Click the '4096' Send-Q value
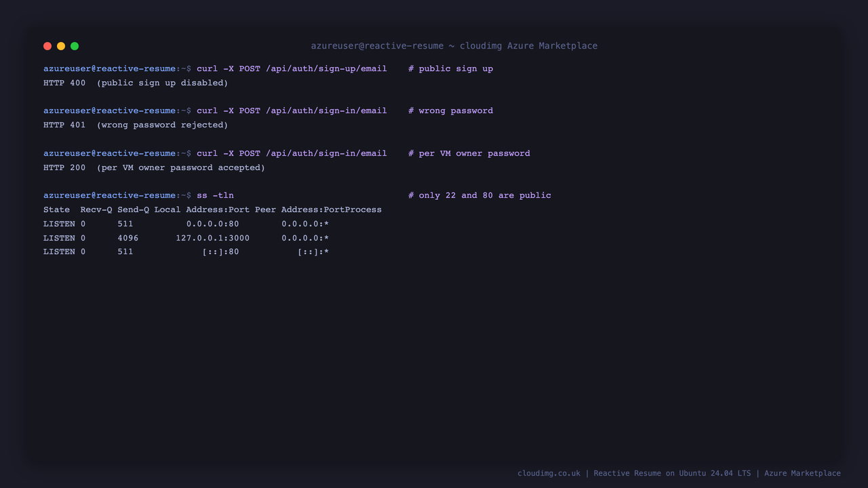The width and height of the screenshot is (868, 488). click(x=128, y=238)
